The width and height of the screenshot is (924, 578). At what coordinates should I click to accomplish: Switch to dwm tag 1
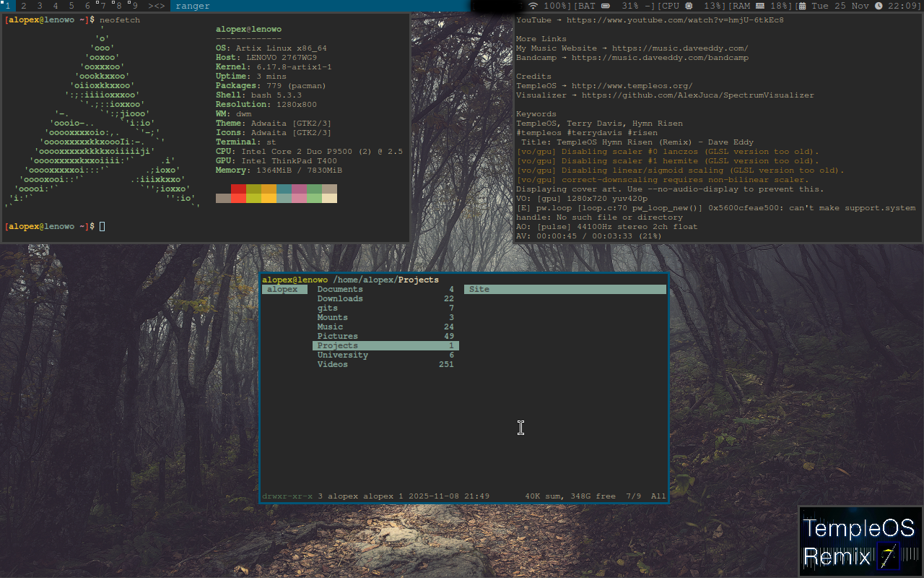(x=8, y=6)
